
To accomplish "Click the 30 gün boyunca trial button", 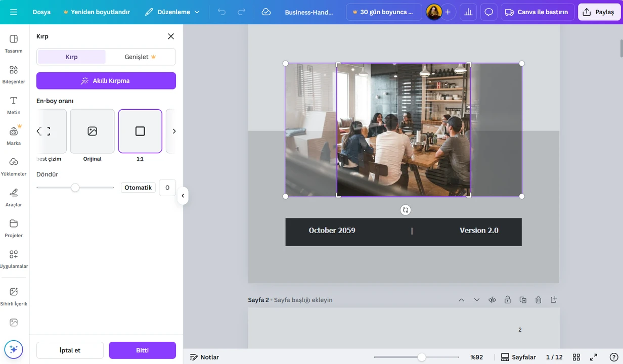I will [x=384, y=12].
